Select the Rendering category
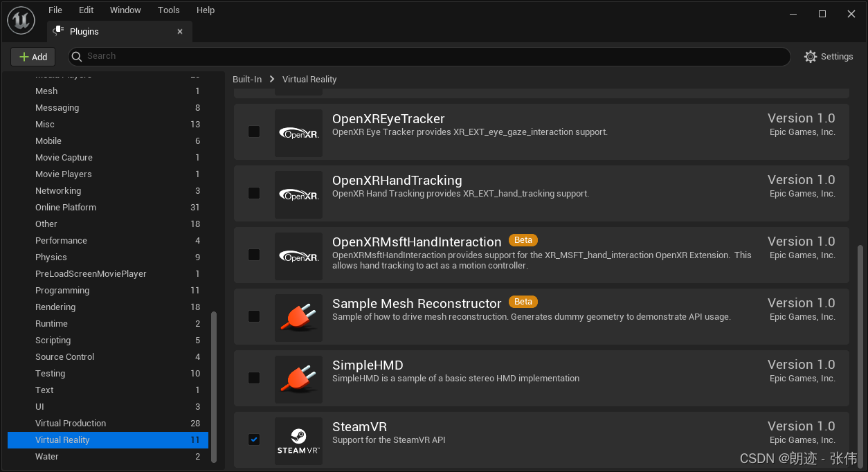Viewport: 868px width, 472px height. click(x=108, y=307)
